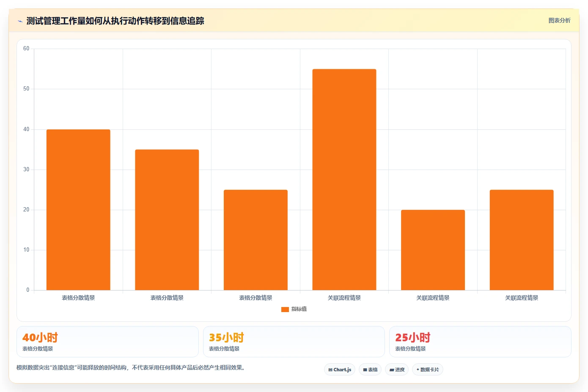Click the Chart.js tag
This screenshot has height=392, width=588.
pyautogui.click(x=340, y=370)
